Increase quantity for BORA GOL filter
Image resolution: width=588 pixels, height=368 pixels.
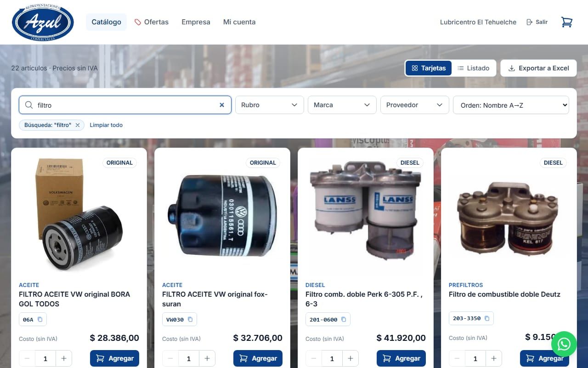(x=64, y=358)
